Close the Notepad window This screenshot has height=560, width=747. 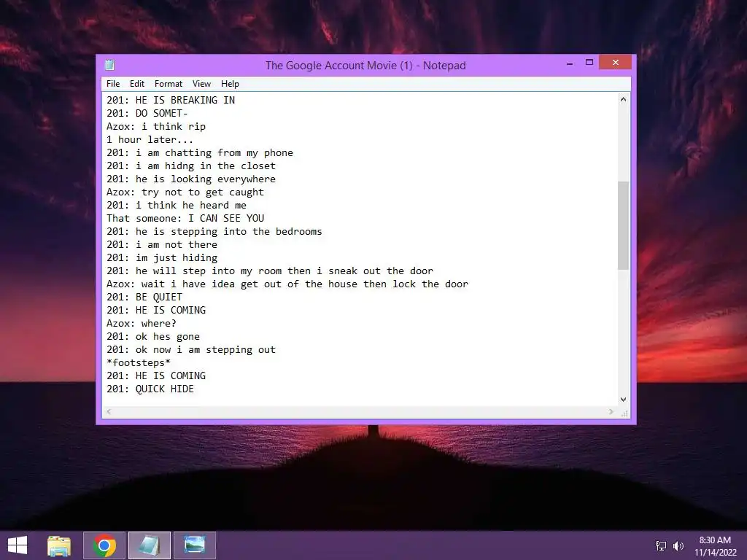[x=616, y=63]
